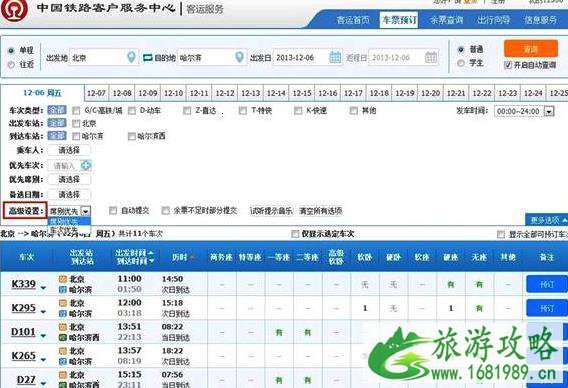Enable 余票不足时部分提交 checkbox
The height and width of the screenshot is (388, 568).
tap(166, 210)
